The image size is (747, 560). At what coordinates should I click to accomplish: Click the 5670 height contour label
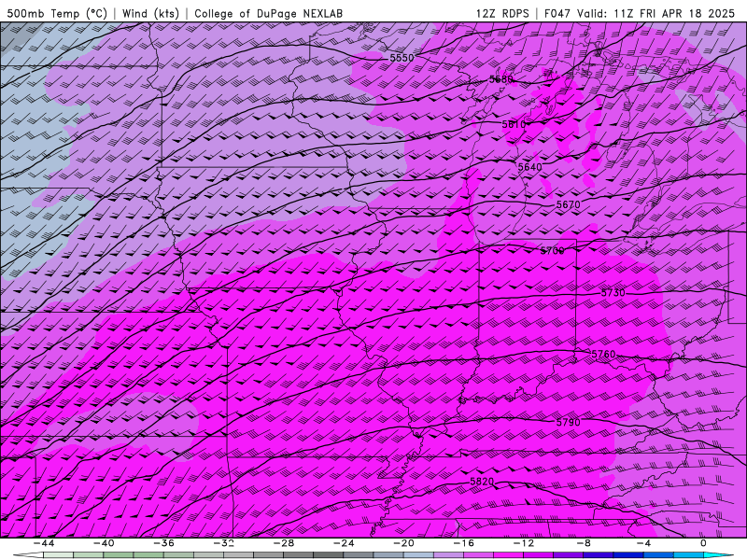pos(569,204)
